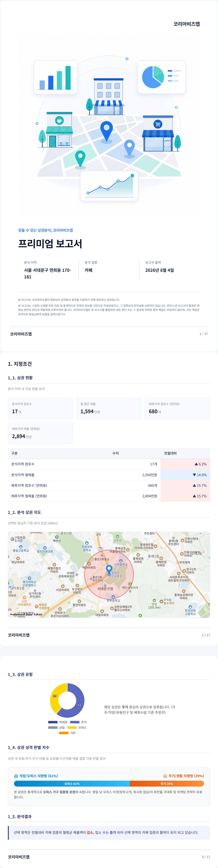
Task: Click the report date 2026년 8월 4일
Action: click(159, 270)
